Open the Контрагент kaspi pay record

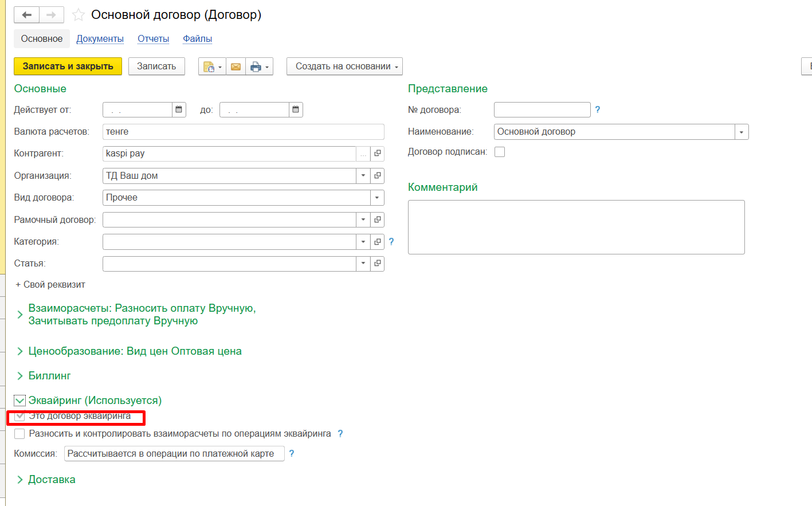tap(377, 154)
